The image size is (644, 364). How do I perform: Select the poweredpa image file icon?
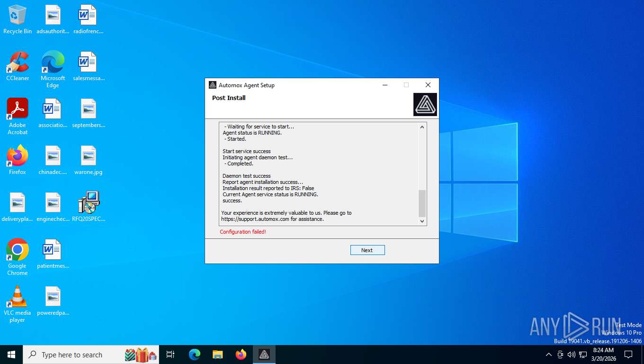click(53, 301)
